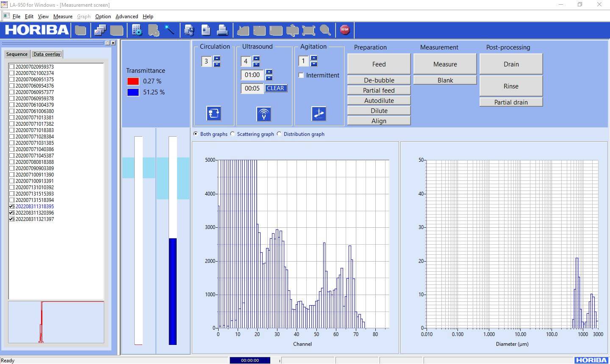Start circulation using the circulation pump icon

click(x=213, y=113)
